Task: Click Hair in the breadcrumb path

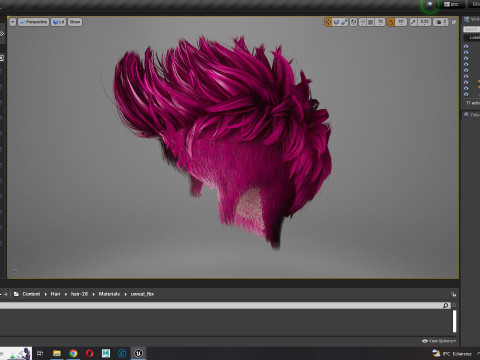Action: [55, 294]
